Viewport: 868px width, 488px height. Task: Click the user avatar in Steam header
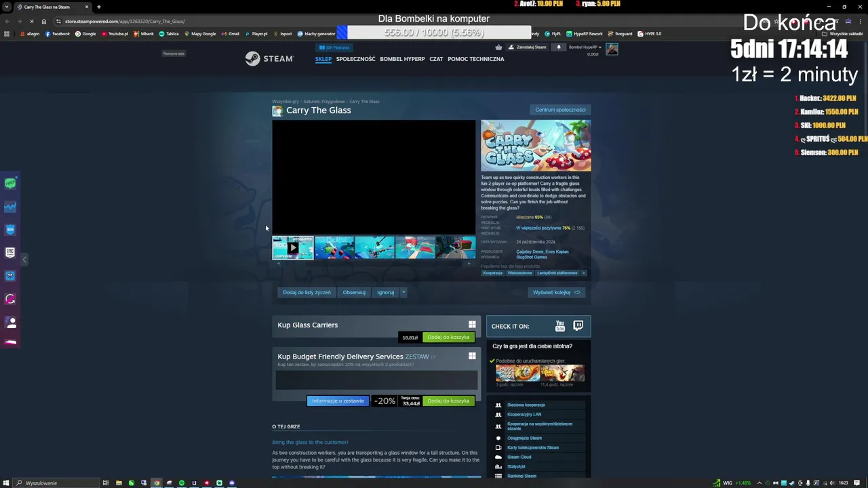point(612,49)
